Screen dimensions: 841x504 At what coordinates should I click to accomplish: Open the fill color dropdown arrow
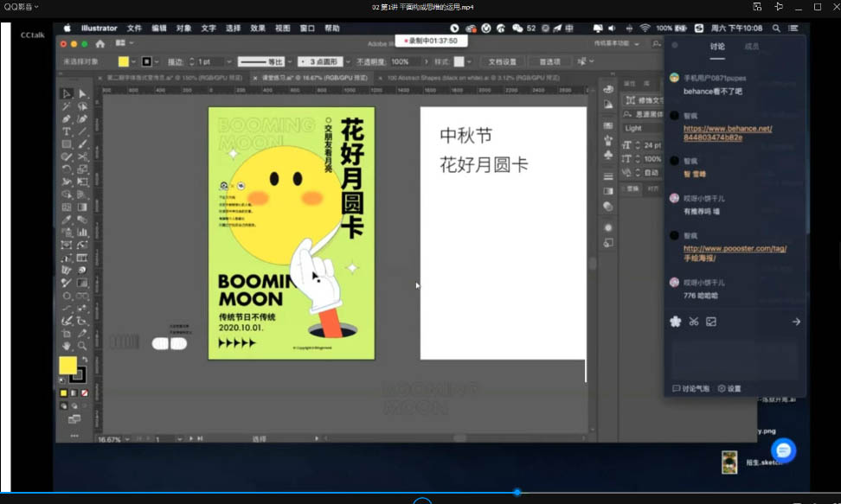coord(133,61)
